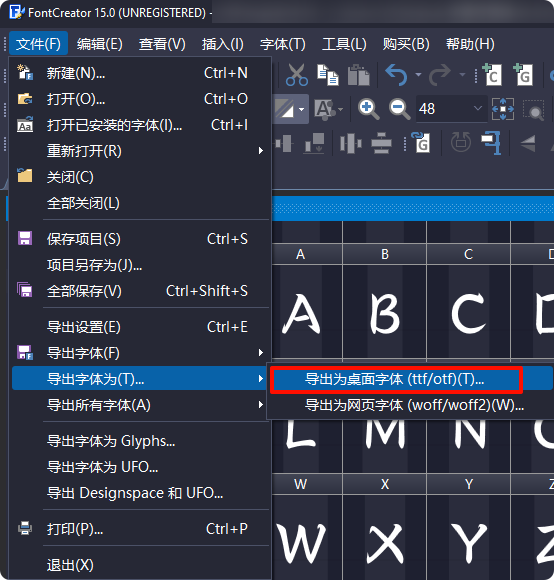This screenshot has height=580, width=554.
Task: Choose 导出字体为 Glyphs... entry
Action: point(140,441)
